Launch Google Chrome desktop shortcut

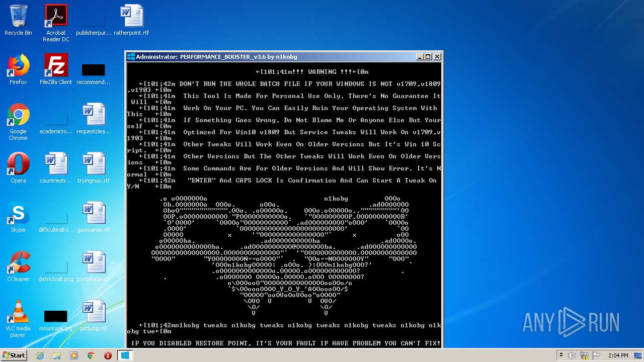pyautogui.click(x=18, y=122)
